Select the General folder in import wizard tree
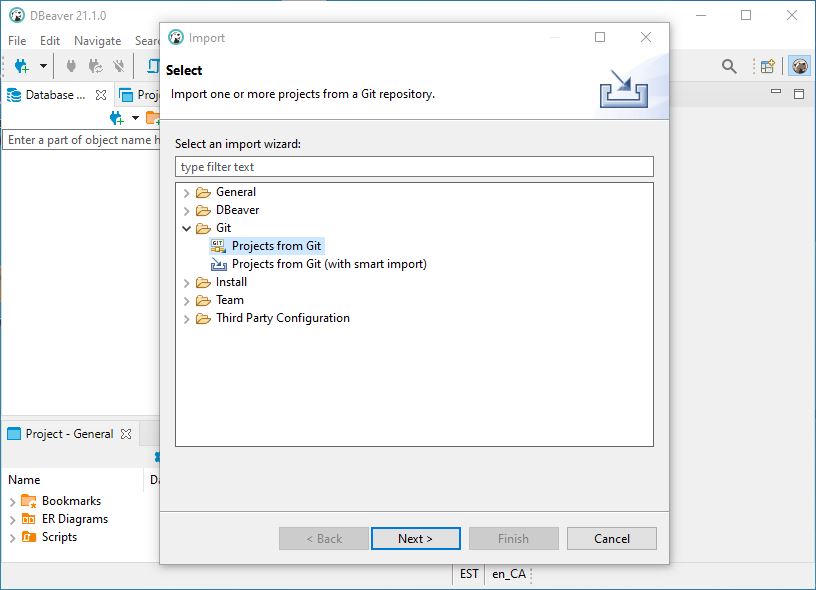This screenshot has width=816, height=590. coord(236,192)
